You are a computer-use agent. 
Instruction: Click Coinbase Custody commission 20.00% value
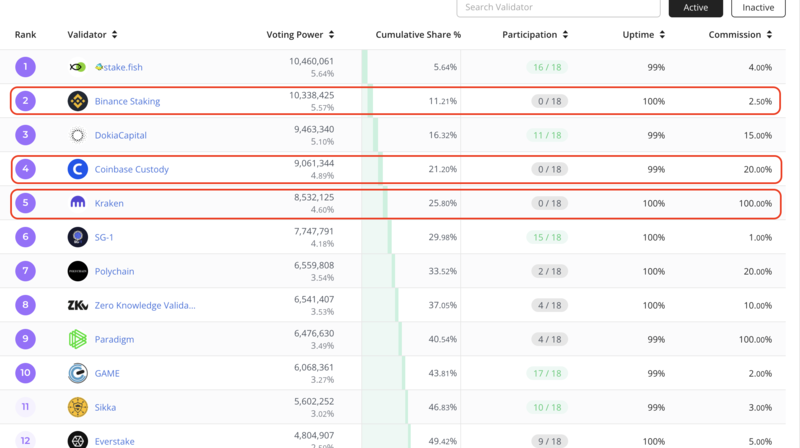click(758, 169)
